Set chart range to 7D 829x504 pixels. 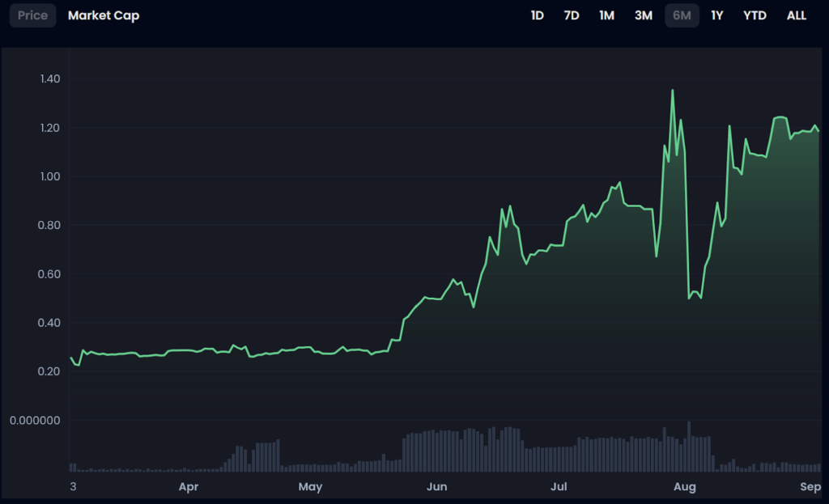[x=572, y=15]
